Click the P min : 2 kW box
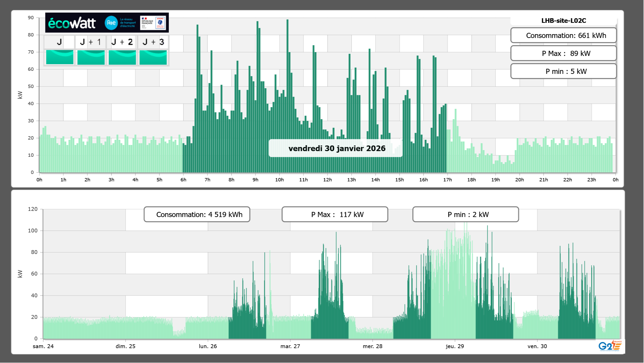This screenshot has height=363, width=644. click(x=465, y=214)
